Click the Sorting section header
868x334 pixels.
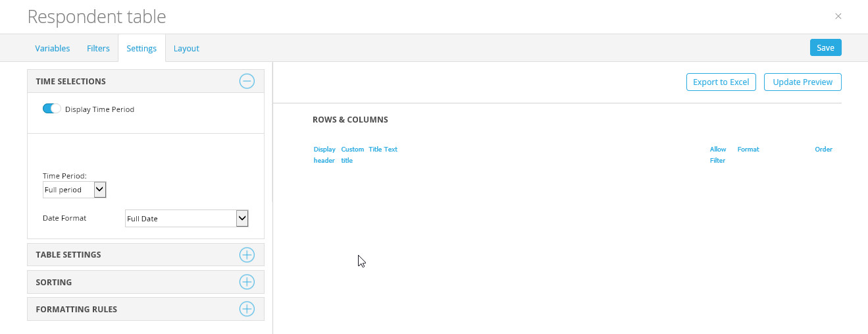pos(54,282)
